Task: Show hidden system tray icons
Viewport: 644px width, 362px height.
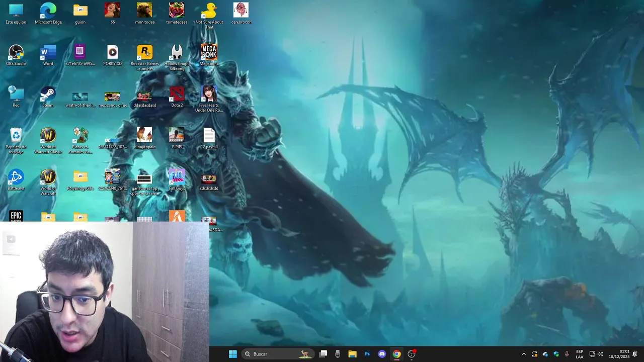Action: (x=524, y=354)
